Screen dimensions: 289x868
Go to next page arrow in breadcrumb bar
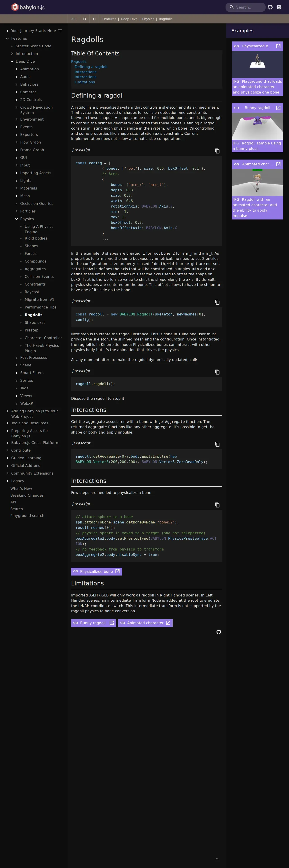point(94,19)
